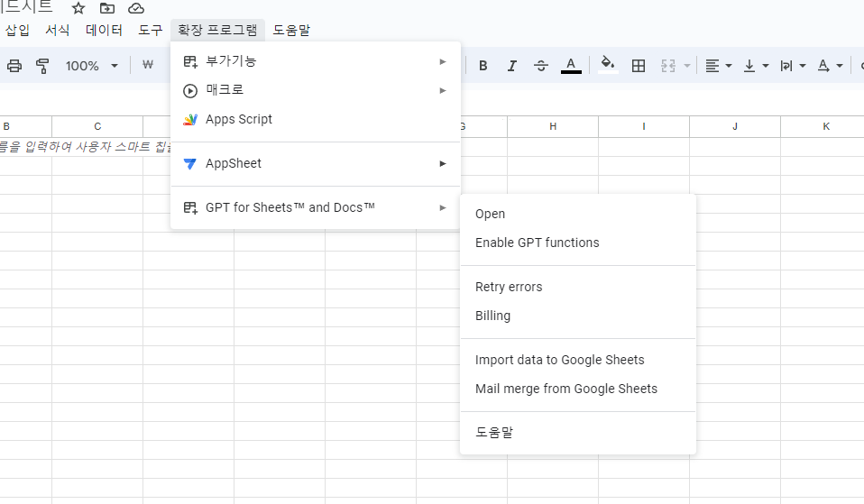Format as currency won symbol
The image size is (864, 504).
tap(148, 64)
